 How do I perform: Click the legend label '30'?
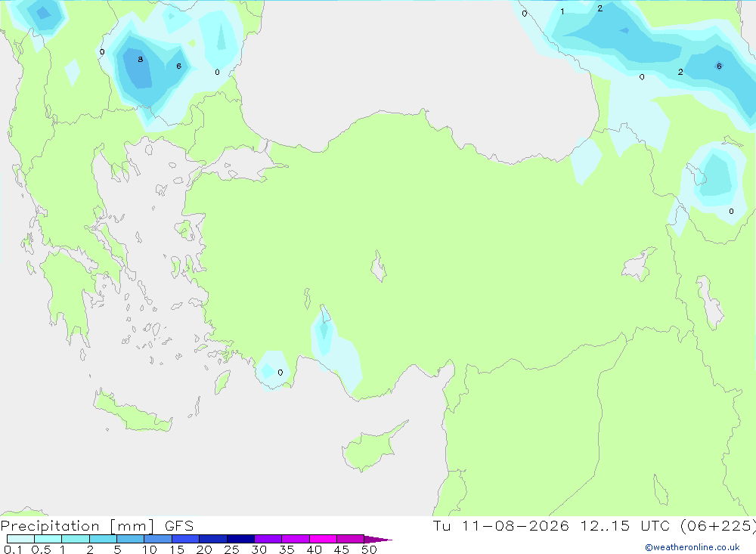259,549
